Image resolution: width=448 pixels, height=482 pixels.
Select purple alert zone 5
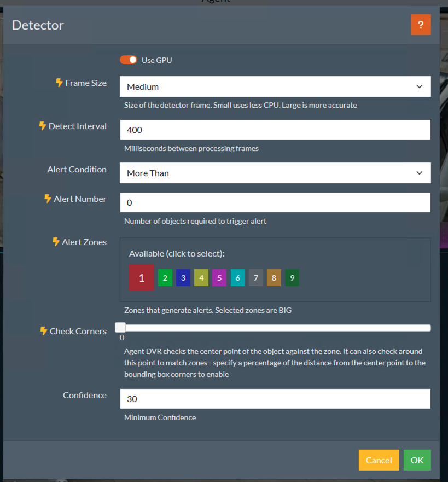(219, 278)
